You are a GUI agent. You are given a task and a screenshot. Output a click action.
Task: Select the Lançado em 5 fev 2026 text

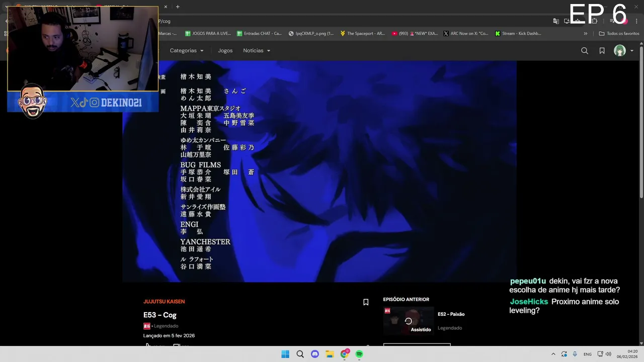(169, 335)
